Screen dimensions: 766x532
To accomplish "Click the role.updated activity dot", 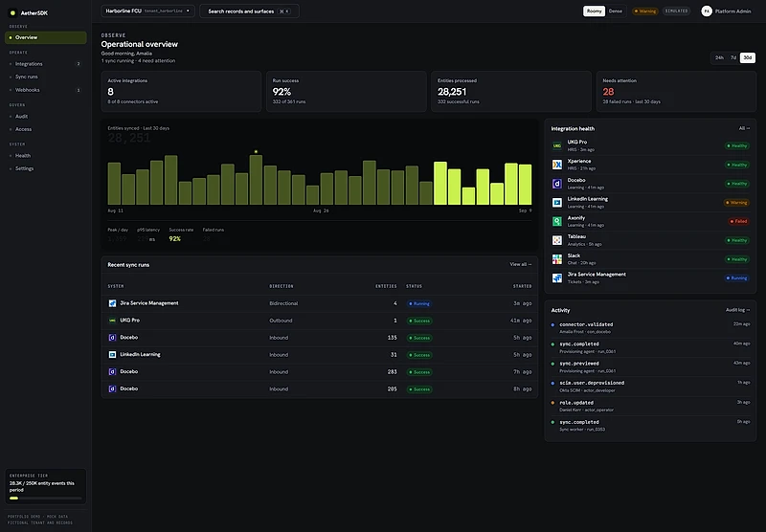I will click(552, 403).
